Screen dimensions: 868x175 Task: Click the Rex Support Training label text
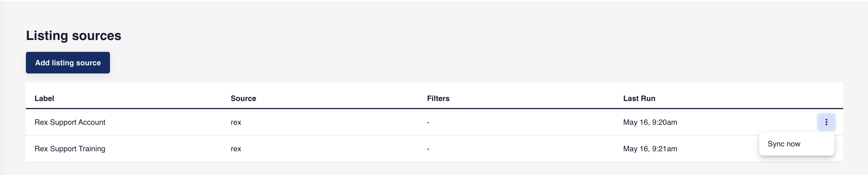(x=70, y=149)
